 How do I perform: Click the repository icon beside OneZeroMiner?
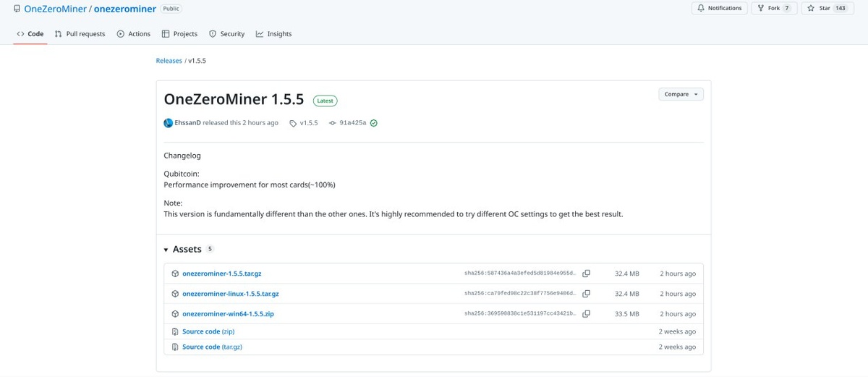point(17,9)
